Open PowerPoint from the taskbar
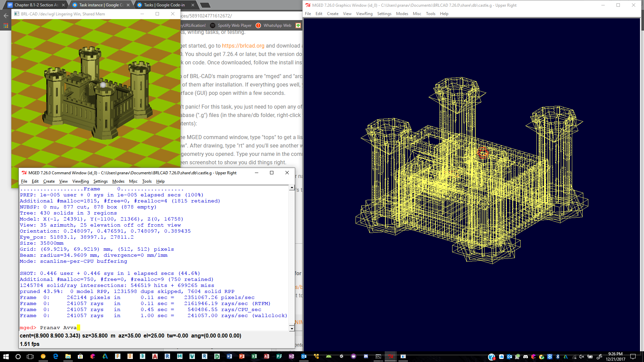Image resolution: width=644 pixels, height=362 pixels. click(x=241, y=356)
